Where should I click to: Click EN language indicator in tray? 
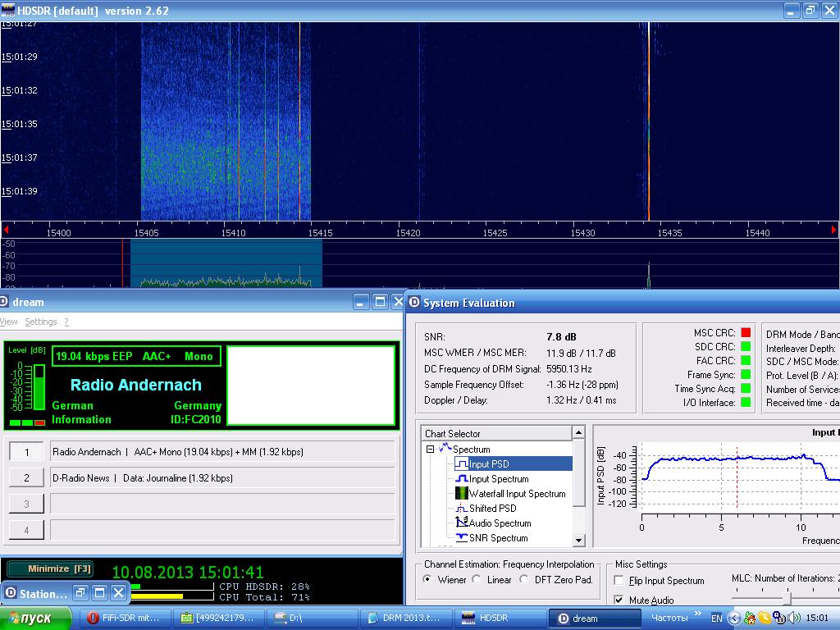pyautogui.click(x=716, y=619)
